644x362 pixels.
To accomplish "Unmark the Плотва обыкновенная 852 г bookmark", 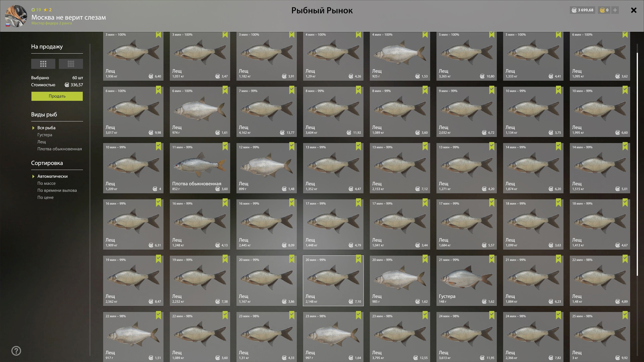I will click(225, 147).
